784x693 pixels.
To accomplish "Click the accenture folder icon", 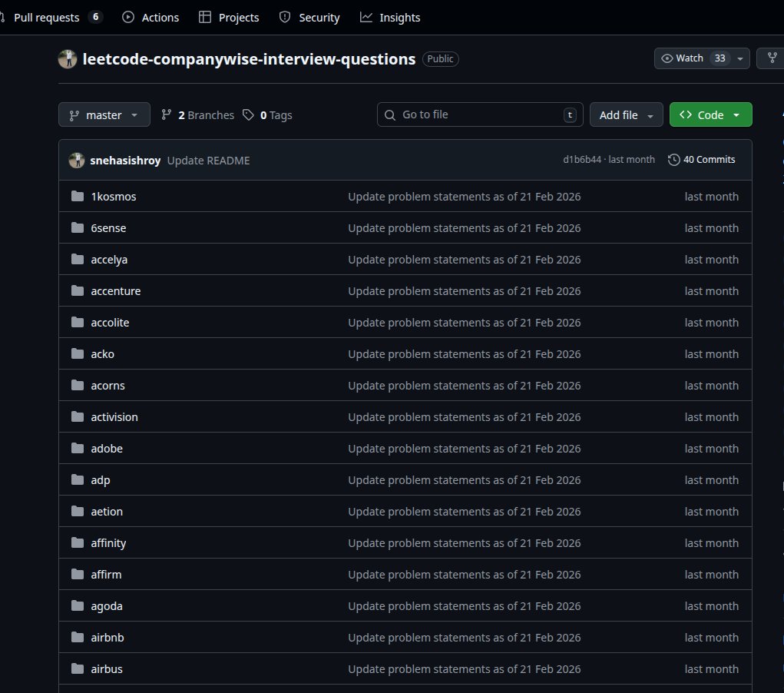I will tap(78, 290).
